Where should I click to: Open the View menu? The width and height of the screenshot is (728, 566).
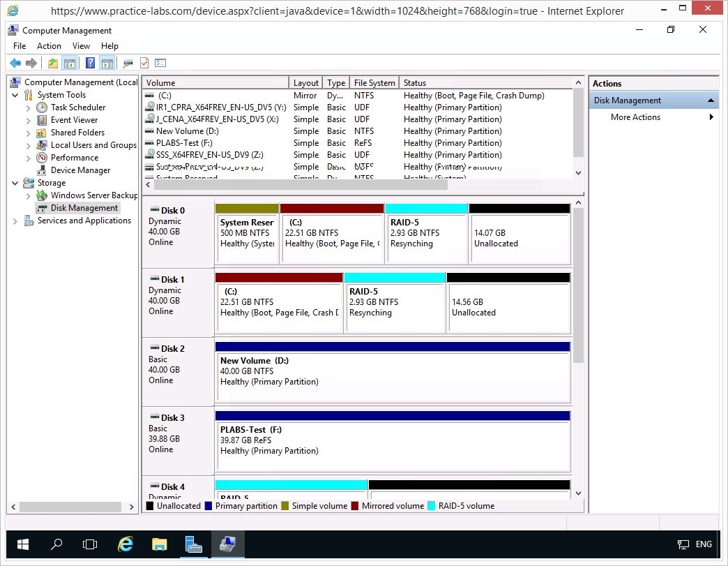81,46
